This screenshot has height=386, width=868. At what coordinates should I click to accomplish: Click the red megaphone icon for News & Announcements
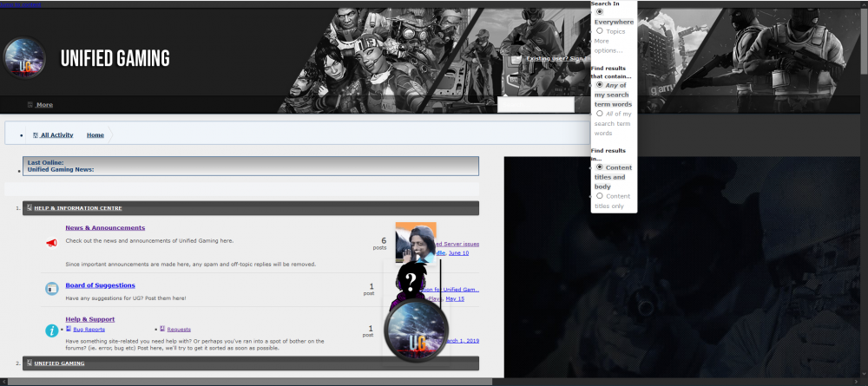(51, 243)
